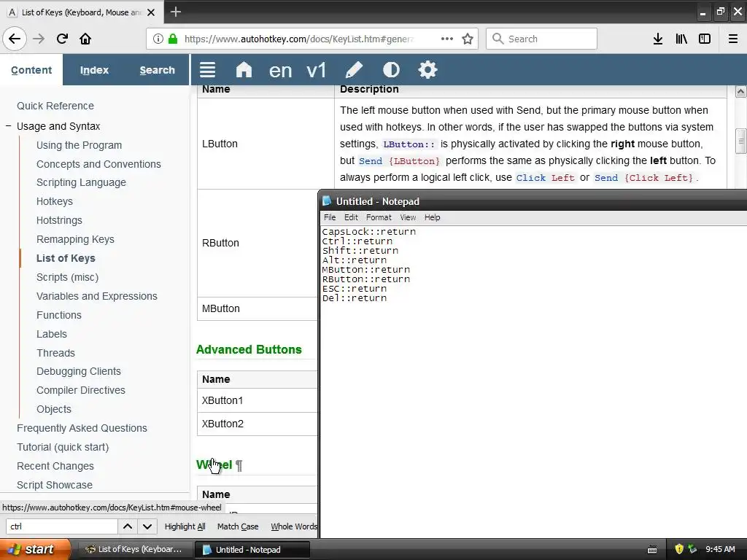Reload the page with the refresh icon

[x=62, y=39]
